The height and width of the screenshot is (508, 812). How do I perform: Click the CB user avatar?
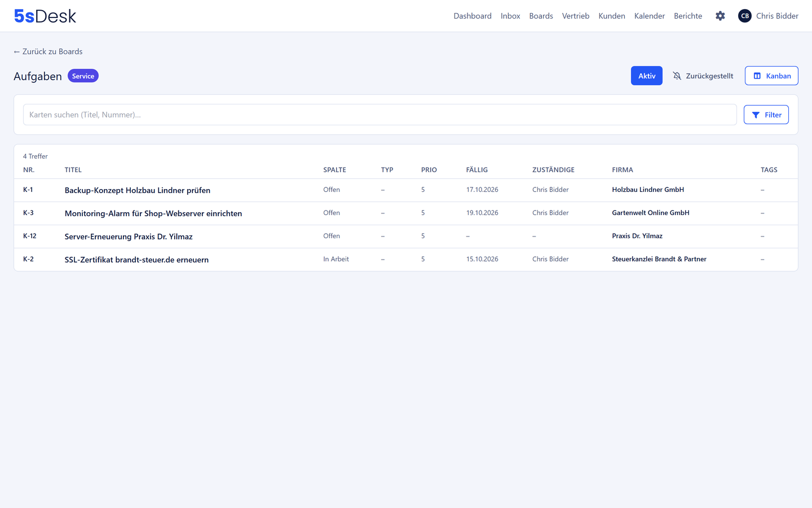[x=745, y=16]
